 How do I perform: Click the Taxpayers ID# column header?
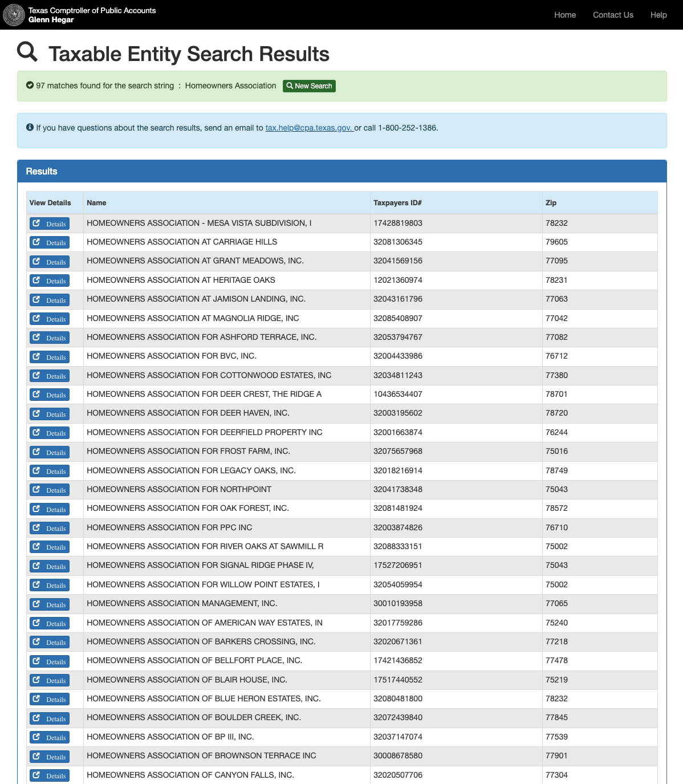point(397,203)
